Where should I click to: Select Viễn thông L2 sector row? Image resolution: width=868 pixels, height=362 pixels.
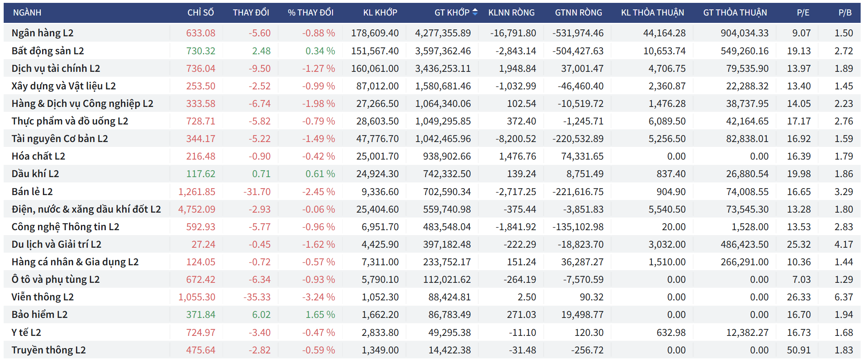(42, 297)
